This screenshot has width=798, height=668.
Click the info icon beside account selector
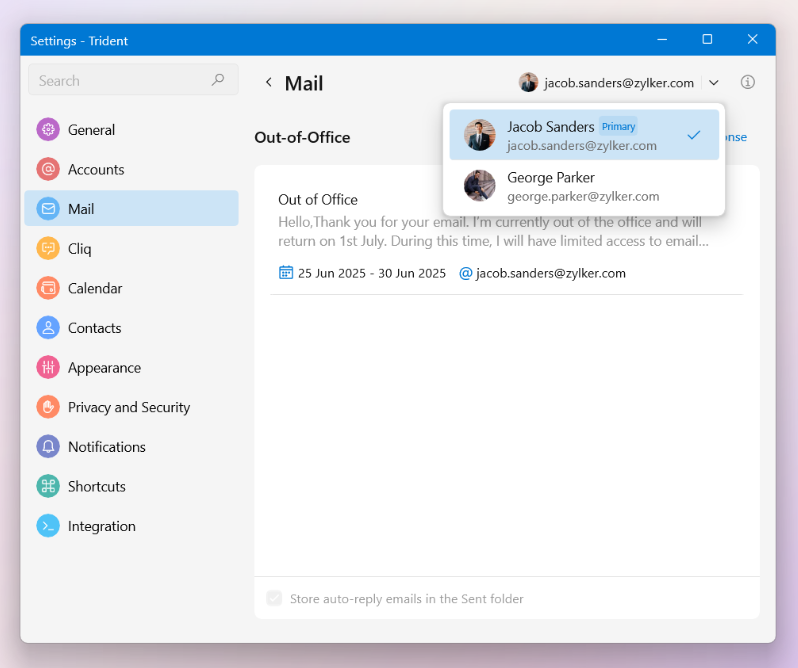[x=747, y=82]
